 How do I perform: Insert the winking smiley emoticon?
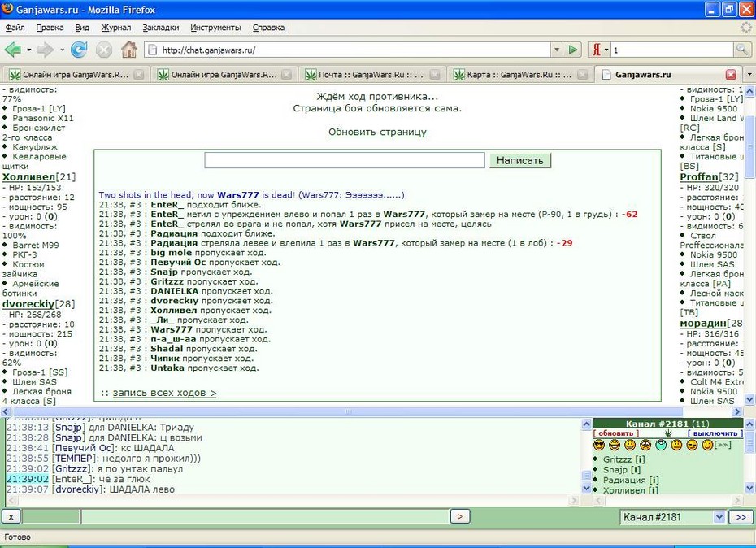(x=707, y=445)
